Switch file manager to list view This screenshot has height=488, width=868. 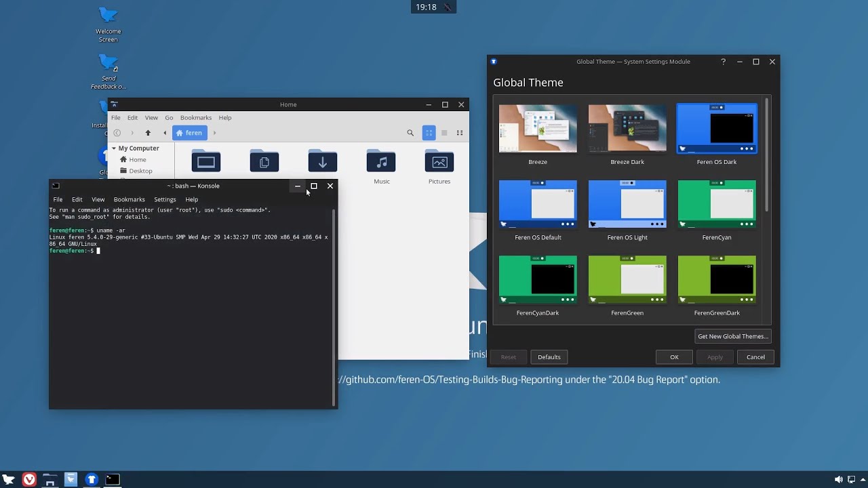coord(444,133)
